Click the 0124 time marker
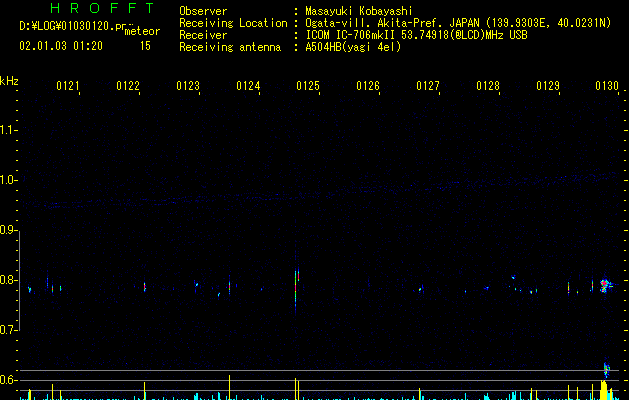Screen dimensions: 629x400 tap(248, 86)
